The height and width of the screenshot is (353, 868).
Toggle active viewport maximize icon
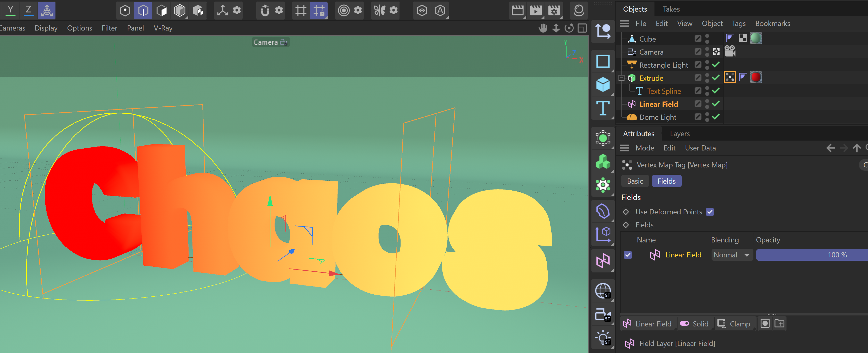[582, 28]
